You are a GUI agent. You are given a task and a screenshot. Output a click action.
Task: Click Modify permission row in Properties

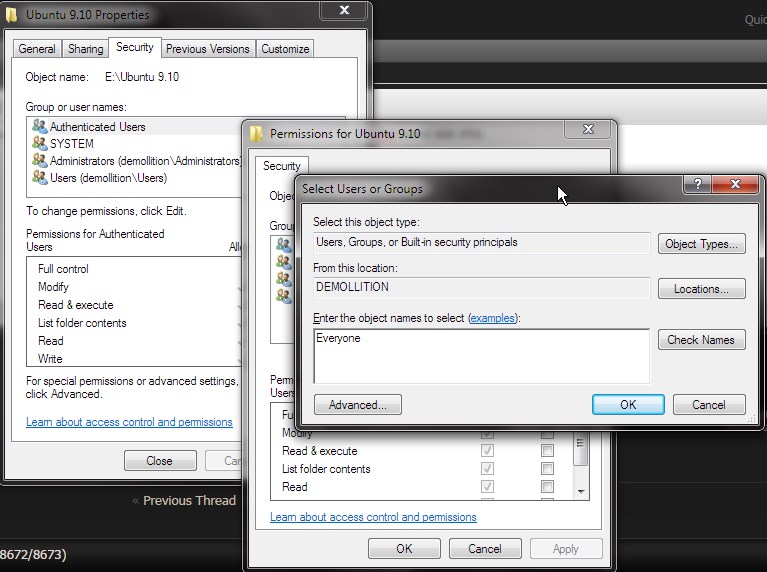[x=135, y=287]
